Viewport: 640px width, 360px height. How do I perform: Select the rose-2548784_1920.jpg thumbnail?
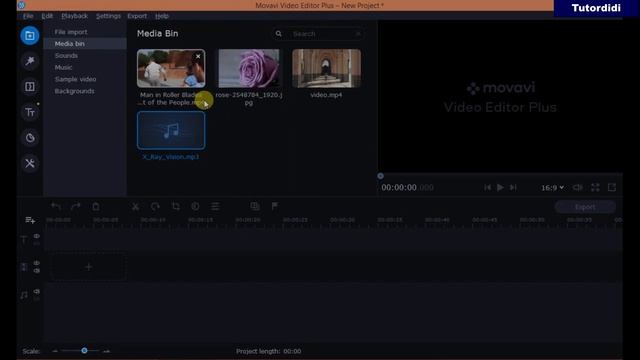(249, 69)
